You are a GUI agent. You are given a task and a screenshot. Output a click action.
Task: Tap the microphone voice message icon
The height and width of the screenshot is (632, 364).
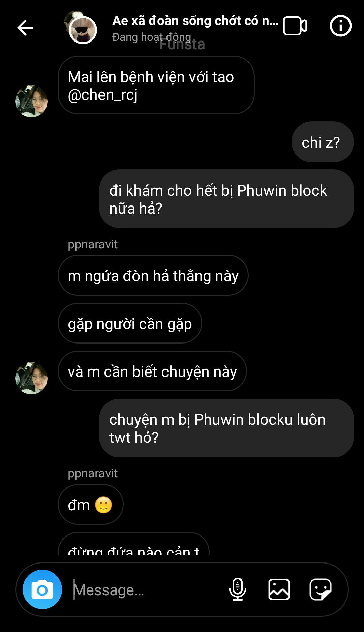click(x=238, y=589)
